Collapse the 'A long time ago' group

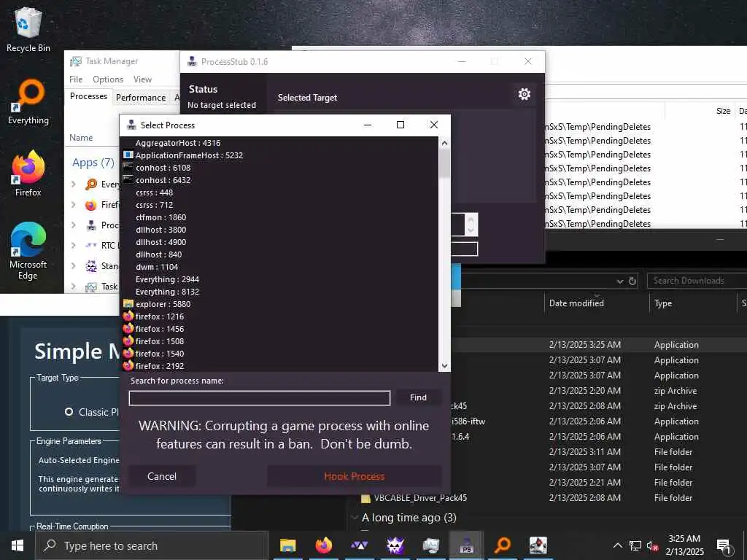(x=355, y=518)
